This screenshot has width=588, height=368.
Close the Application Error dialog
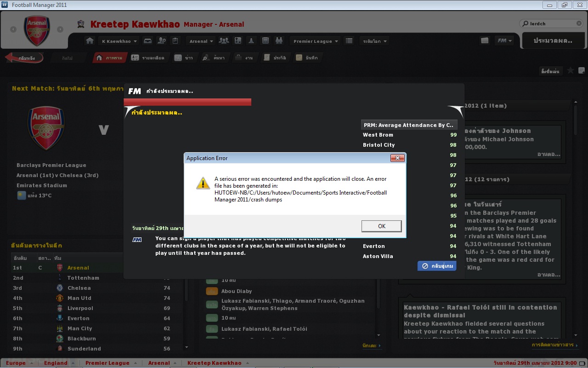pyautogui.click(x=397, y=158)
